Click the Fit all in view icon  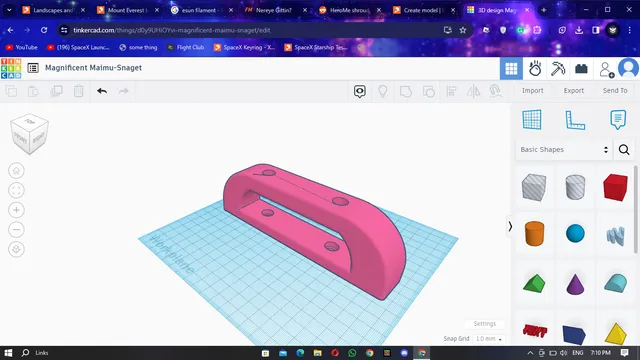tap(16, 190)
